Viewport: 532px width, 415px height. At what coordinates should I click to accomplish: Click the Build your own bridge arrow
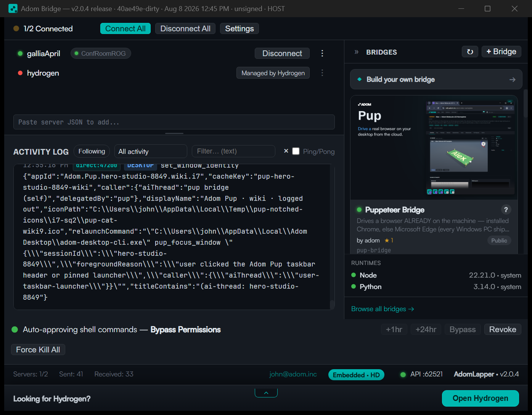point(512,79)
